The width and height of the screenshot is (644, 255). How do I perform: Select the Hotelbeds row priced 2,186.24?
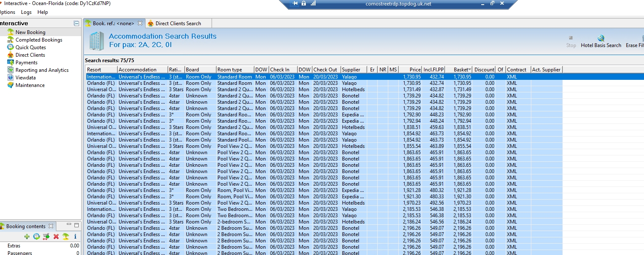[324, 222]
